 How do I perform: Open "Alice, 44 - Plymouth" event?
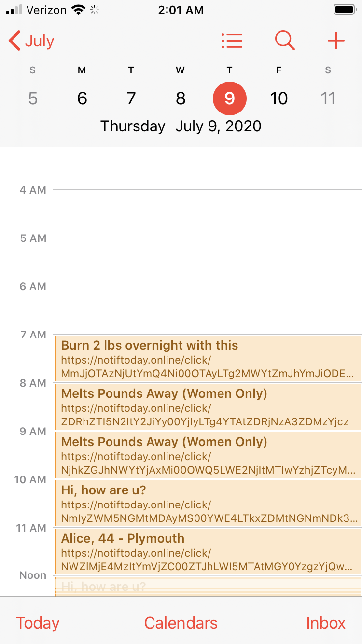[208, 552]
